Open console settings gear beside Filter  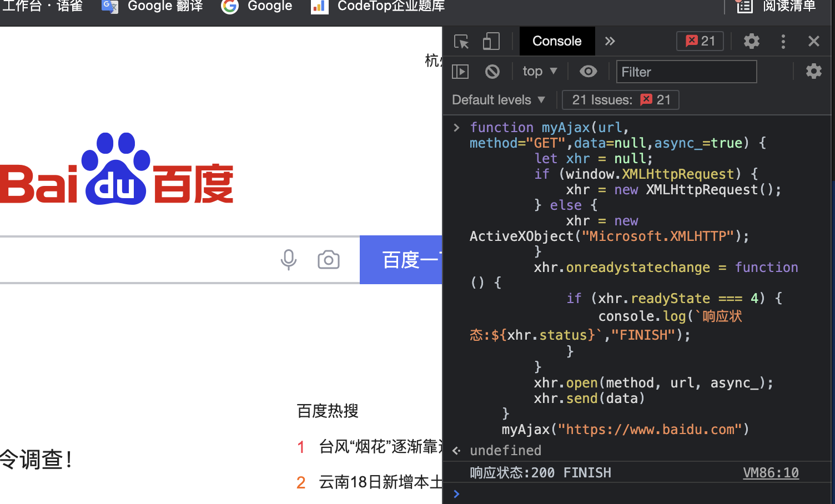[x=814, y=71]
